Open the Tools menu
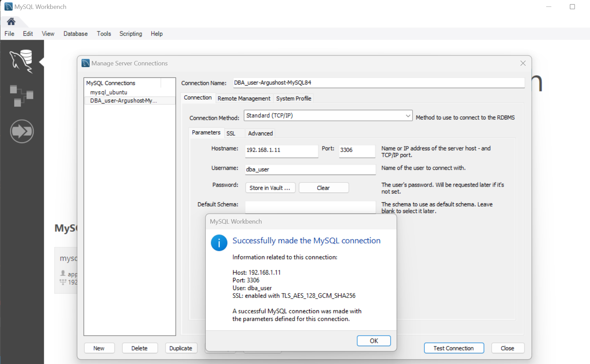This screenshot has height=364, width=590. 104,34
